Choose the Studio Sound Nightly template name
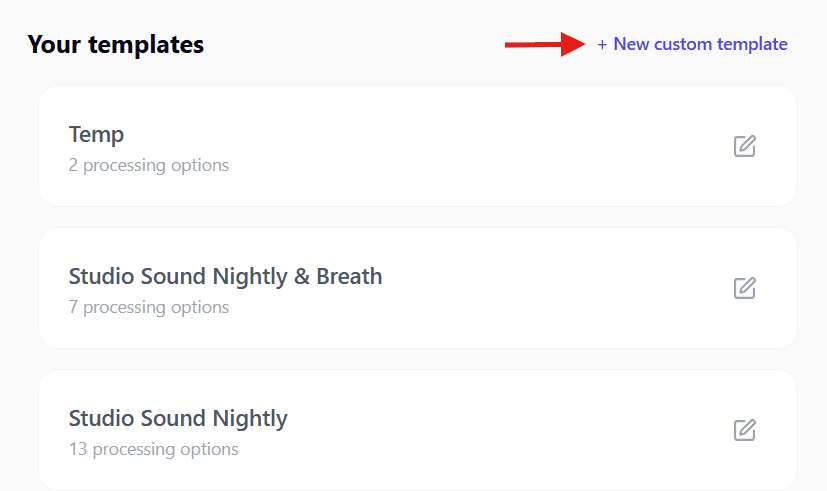 (178, 418)
